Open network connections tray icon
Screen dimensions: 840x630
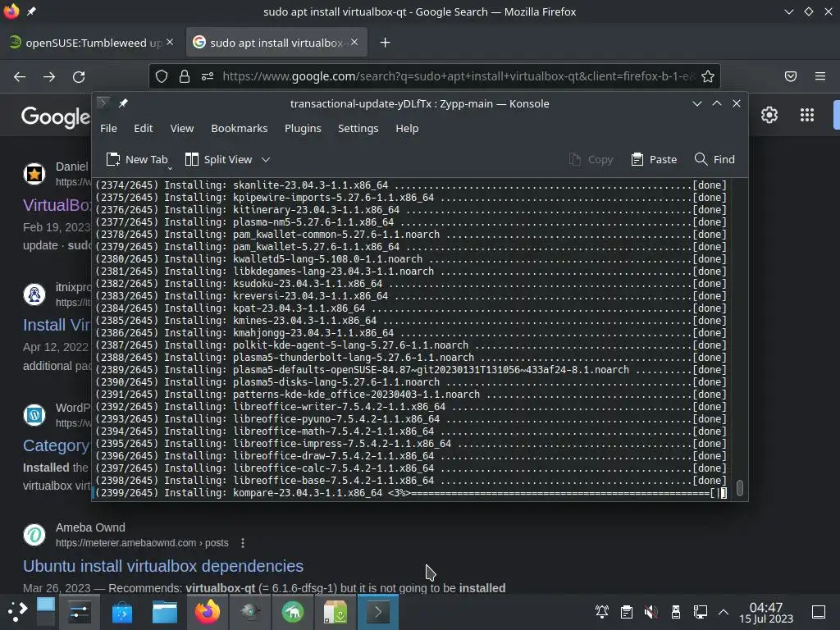point(701,612)
